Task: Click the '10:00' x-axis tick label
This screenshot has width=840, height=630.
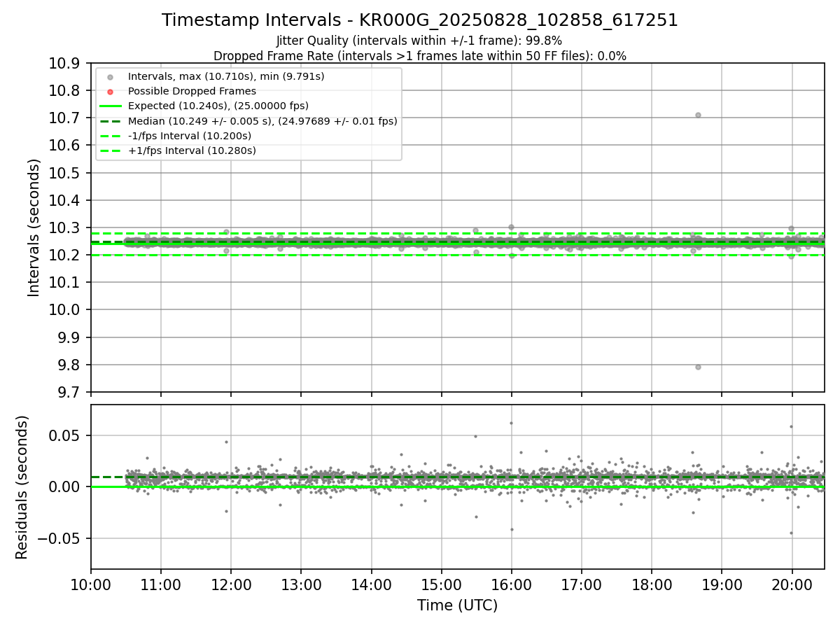Action: coord(91,584)
